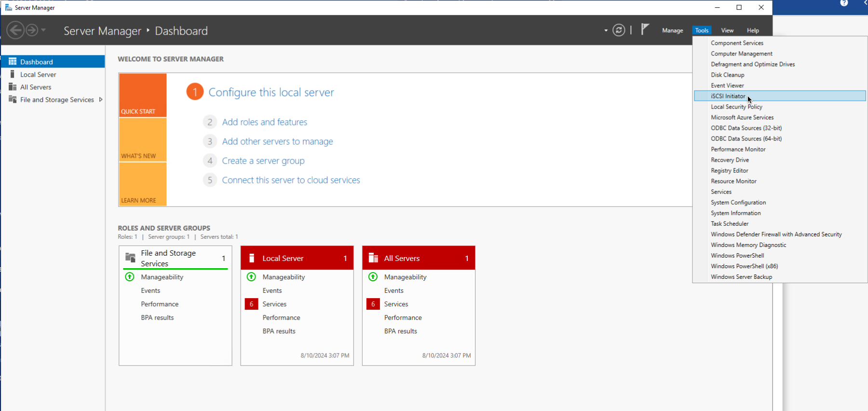Click Add roles and features link
The height and width of the screenshot is (411, 868).
pos(264,122)
